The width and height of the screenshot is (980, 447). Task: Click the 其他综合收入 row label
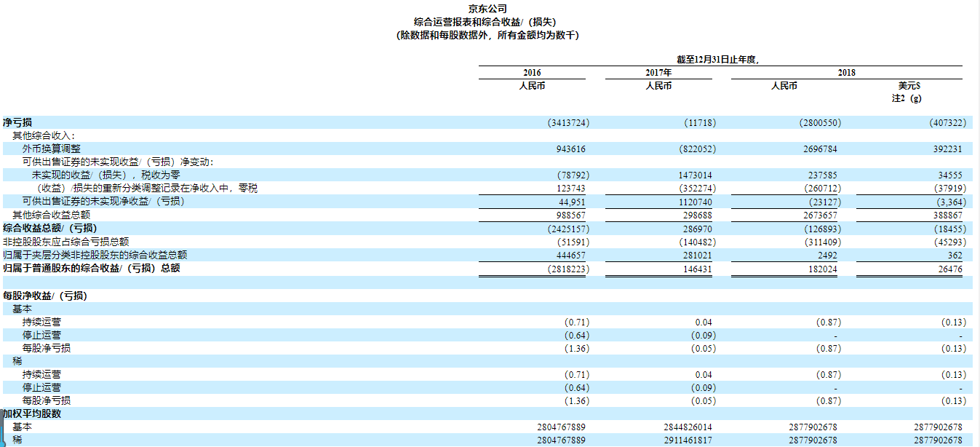pos(44,136)
